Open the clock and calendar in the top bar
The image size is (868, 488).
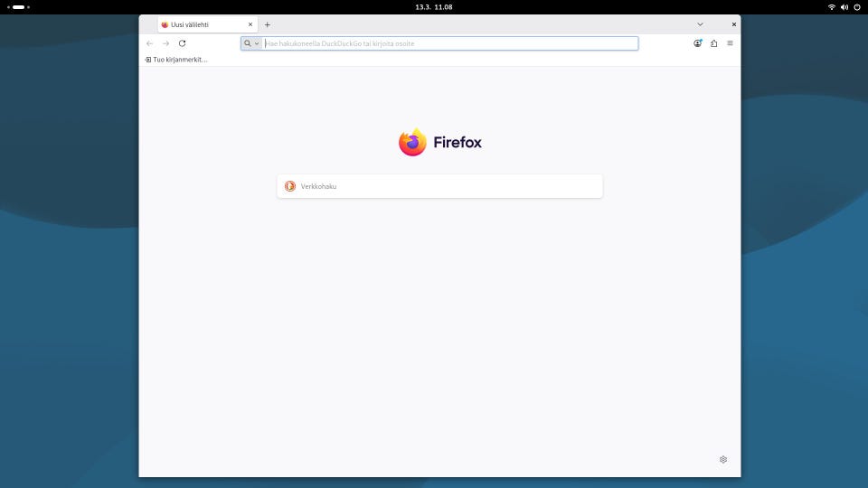434,7
